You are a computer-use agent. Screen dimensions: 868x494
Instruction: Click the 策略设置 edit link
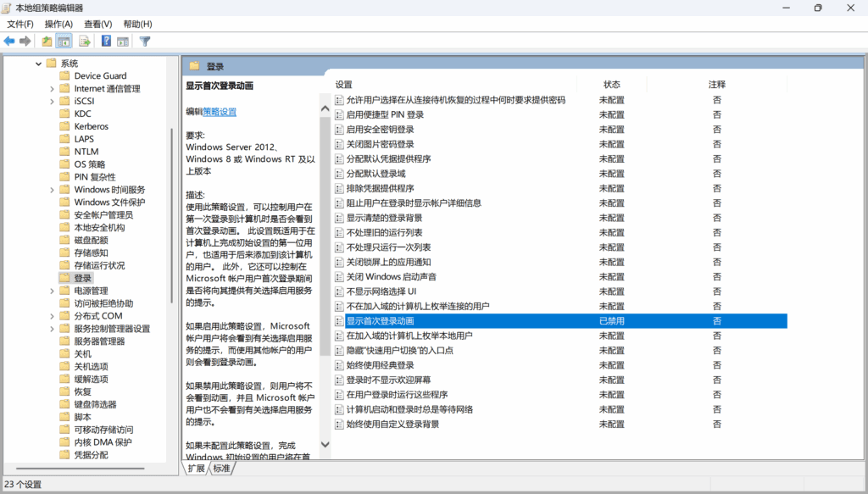pyautogui.click(x=220, y=111)
